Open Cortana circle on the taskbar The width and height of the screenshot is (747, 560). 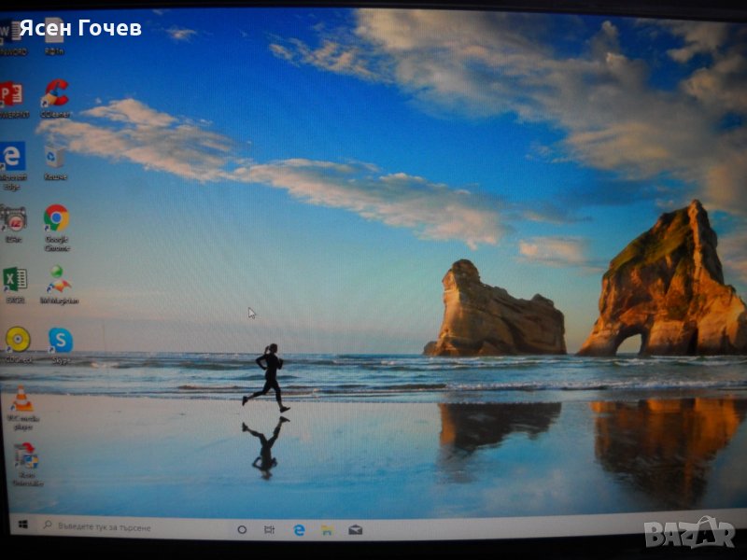(x=242, y=529)
